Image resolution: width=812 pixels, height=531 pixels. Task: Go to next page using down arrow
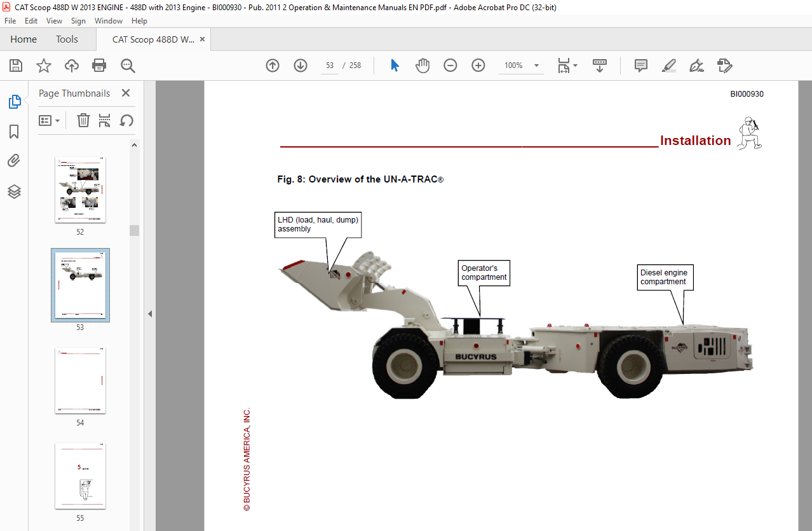pos(301,66)
